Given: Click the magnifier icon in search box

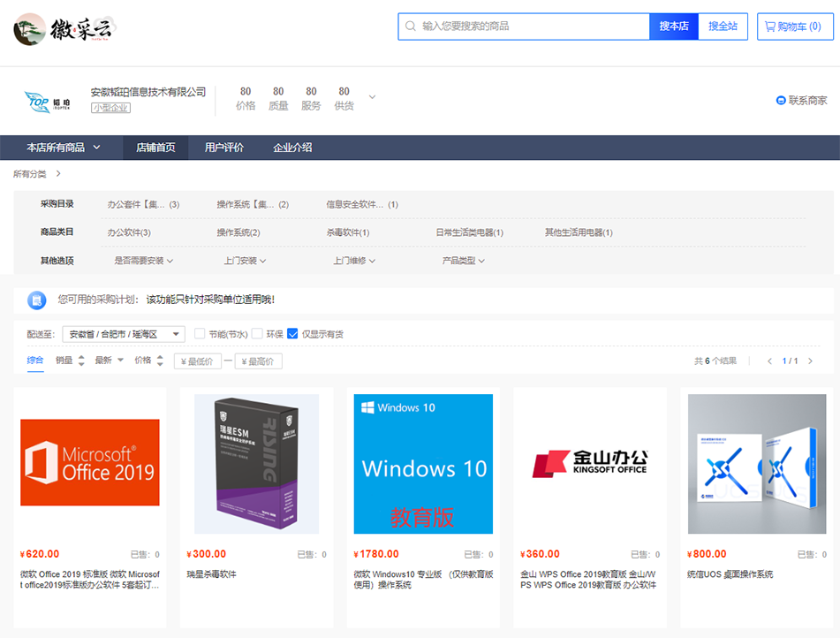Looking at the screenshot, I should [x=411, y=27].
